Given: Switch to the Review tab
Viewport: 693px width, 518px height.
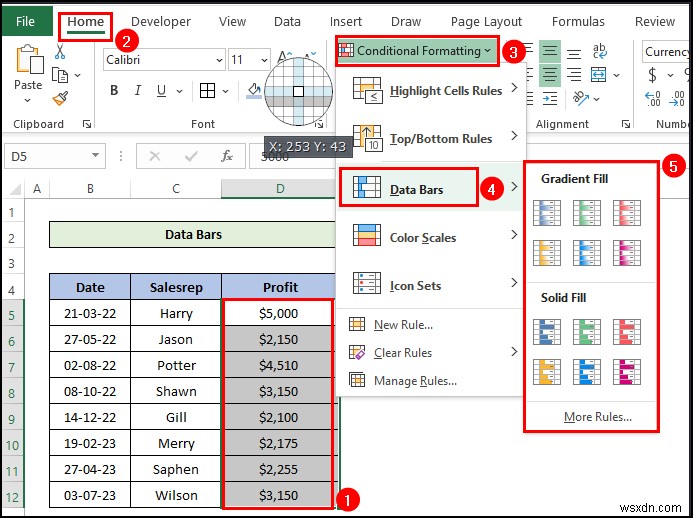Looking at the screenshot, I should (655, 22).
